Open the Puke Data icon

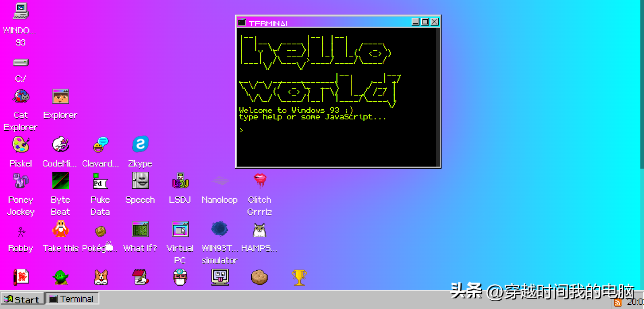coord(100,181)
